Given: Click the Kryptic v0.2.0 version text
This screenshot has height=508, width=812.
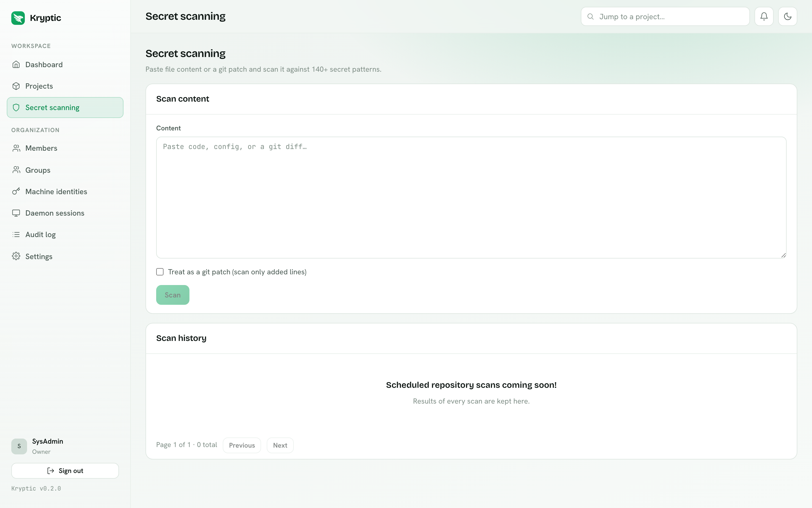Looking at the screenshot, I should pos(36,489).
